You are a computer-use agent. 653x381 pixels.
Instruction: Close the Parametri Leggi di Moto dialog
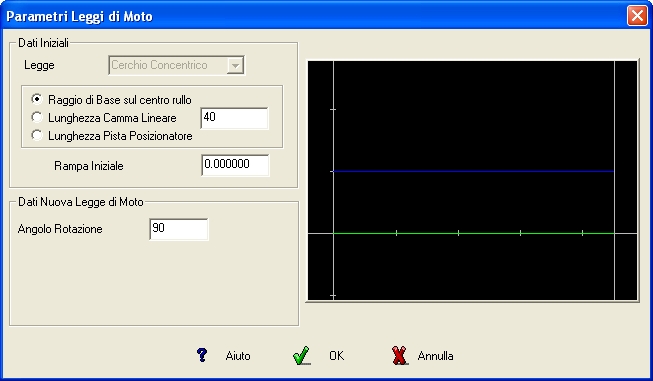point(637,16)
